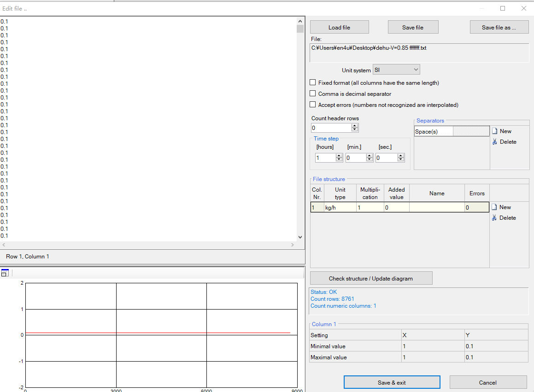534x392 pixels.
Task: Increase the Count header rows value
Action: coord(354,126)
